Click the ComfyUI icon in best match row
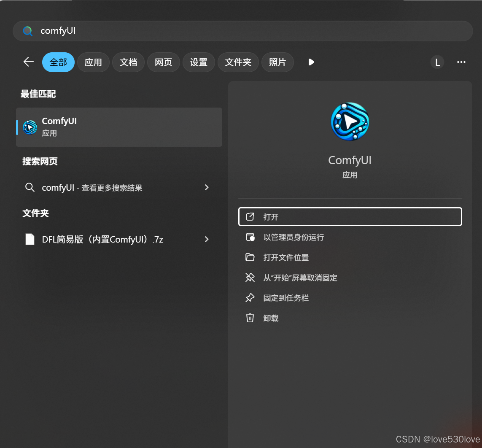 (30, 127)
